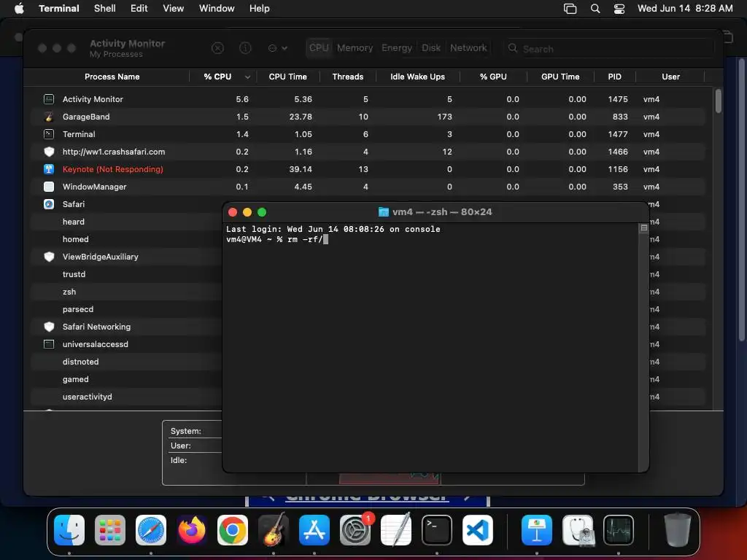The height and width of the screenshot is (560, 747).
Task: Switch to the CPU tab
Action: coord(319,48)
